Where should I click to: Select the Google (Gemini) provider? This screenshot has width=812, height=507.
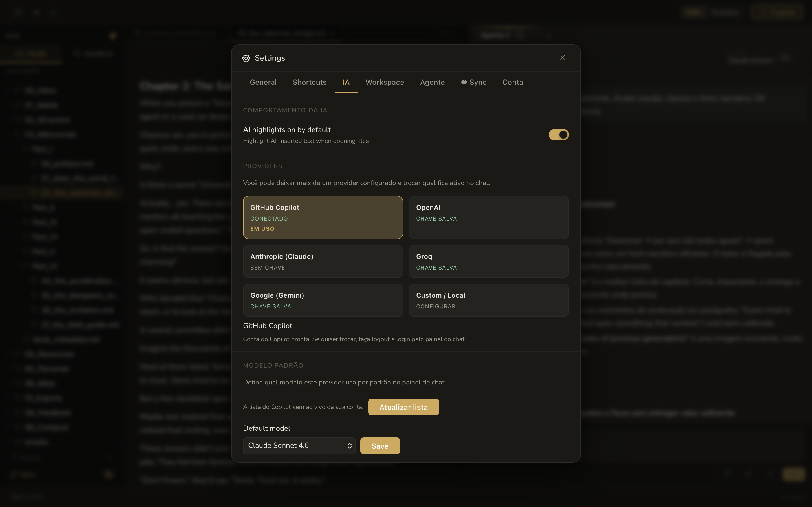pyautogui.click(x=323, y=300)
